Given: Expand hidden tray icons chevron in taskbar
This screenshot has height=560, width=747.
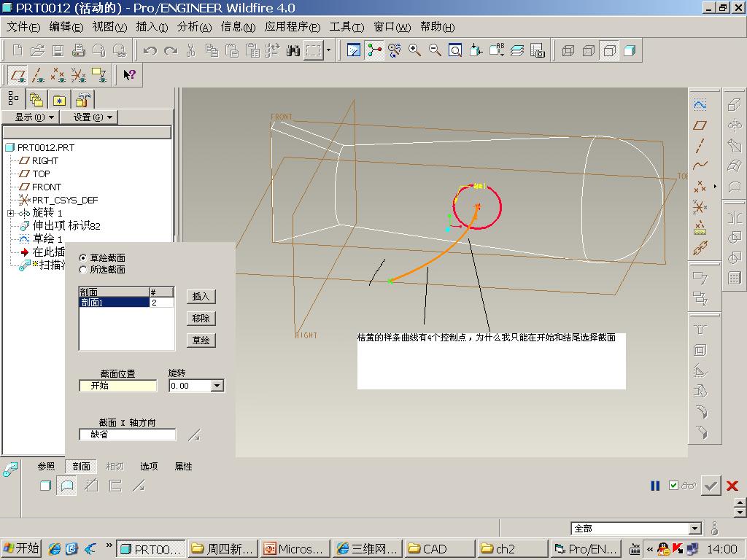Looking at the screenshot, I should pyautogui.click(x=649, y=549).
